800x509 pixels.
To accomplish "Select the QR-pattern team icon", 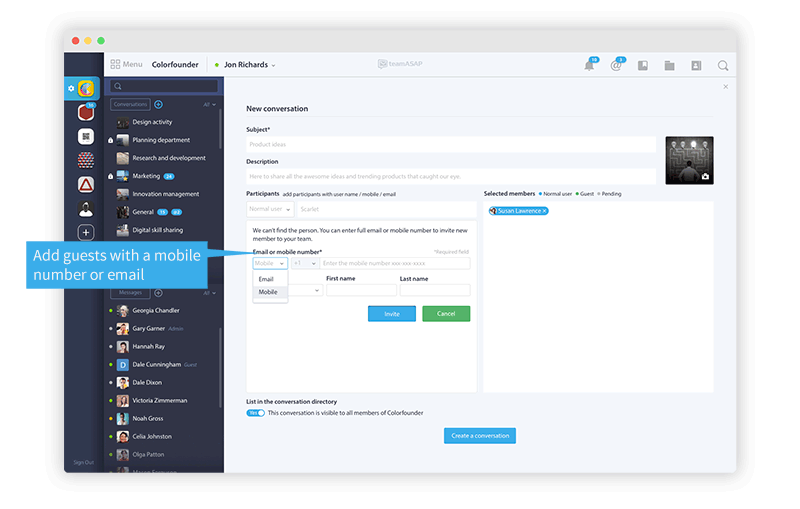I will point(86,136).
